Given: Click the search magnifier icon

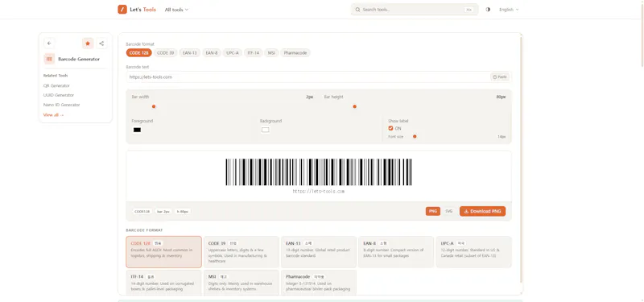Looking at the screenshot, I should [357, 10].
